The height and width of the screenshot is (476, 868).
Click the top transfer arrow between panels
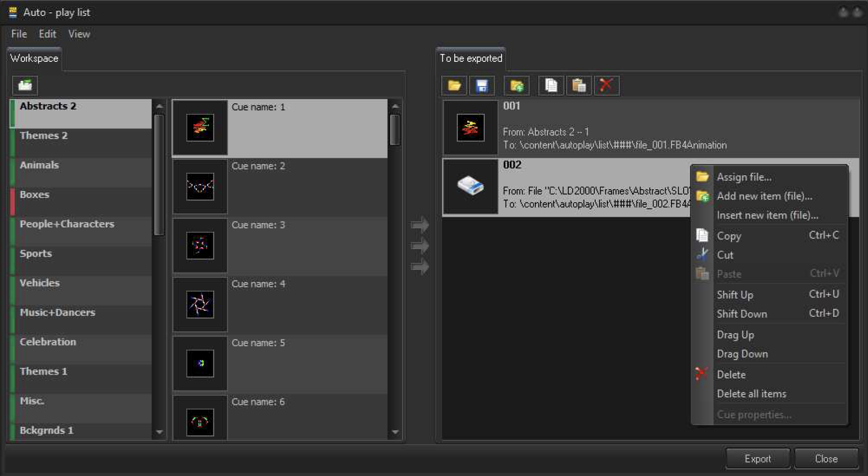point(420,224)
